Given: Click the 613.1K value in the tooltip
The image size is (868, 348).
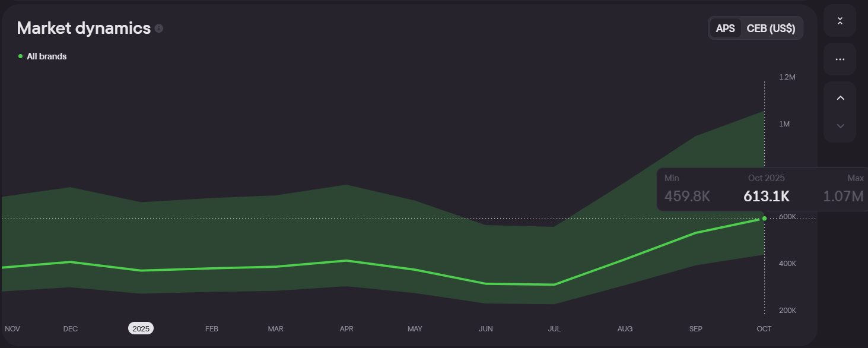Looking at the screenshot, I should click(767, 196).
